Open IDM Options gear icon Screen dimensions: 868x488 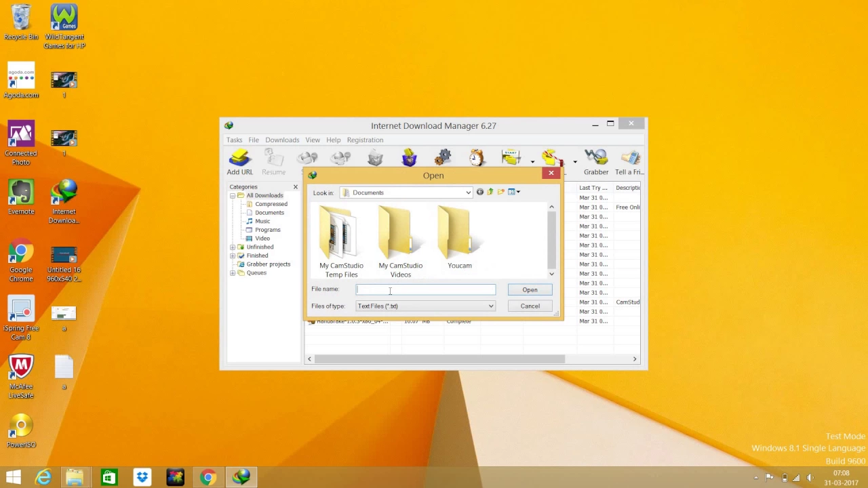pos(443,158)
